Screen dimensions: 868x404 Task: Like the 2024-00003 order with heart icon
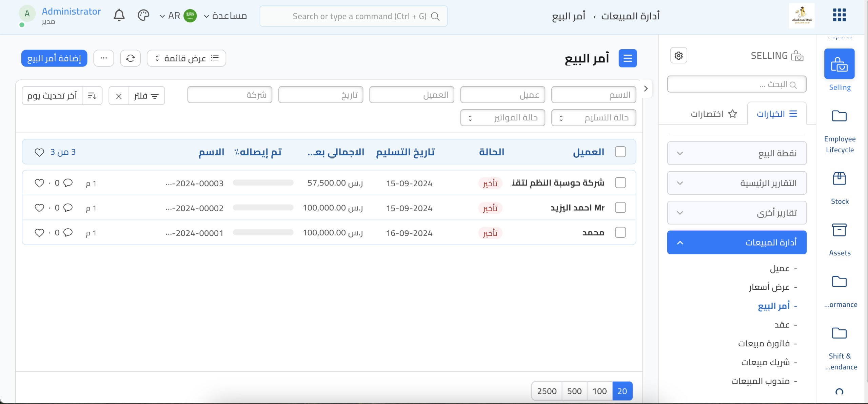click(39, 183)
